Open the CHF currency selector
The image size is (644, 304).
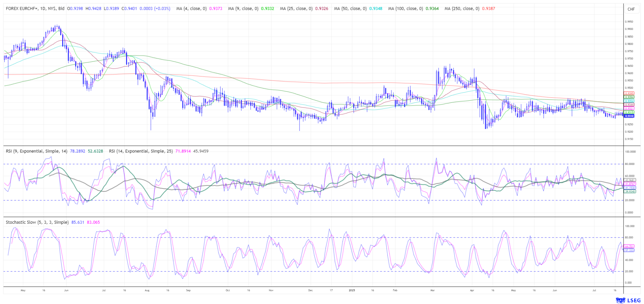tap(631, 9)
